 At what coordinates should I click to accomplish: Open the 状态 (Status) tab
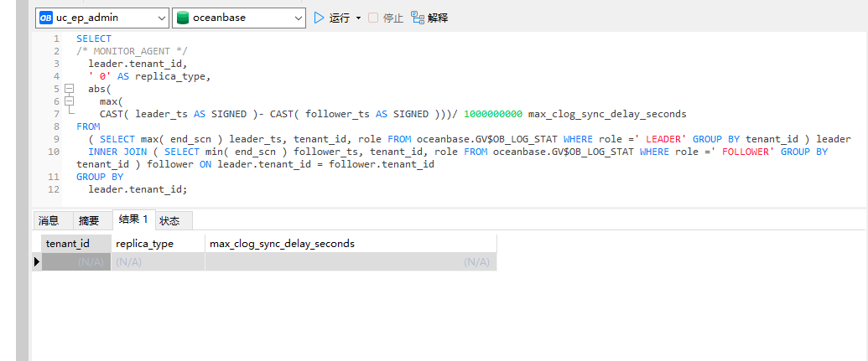(169, 221)
